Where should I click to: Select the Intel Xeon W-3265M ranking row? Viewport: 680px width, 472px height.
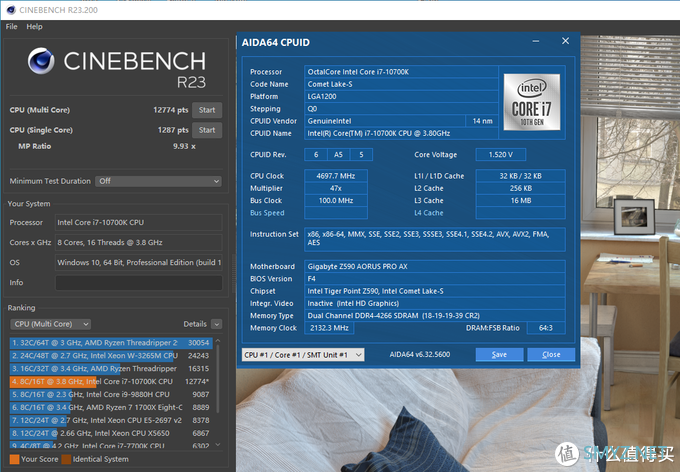pyautogui.click(x=111, y=356)
